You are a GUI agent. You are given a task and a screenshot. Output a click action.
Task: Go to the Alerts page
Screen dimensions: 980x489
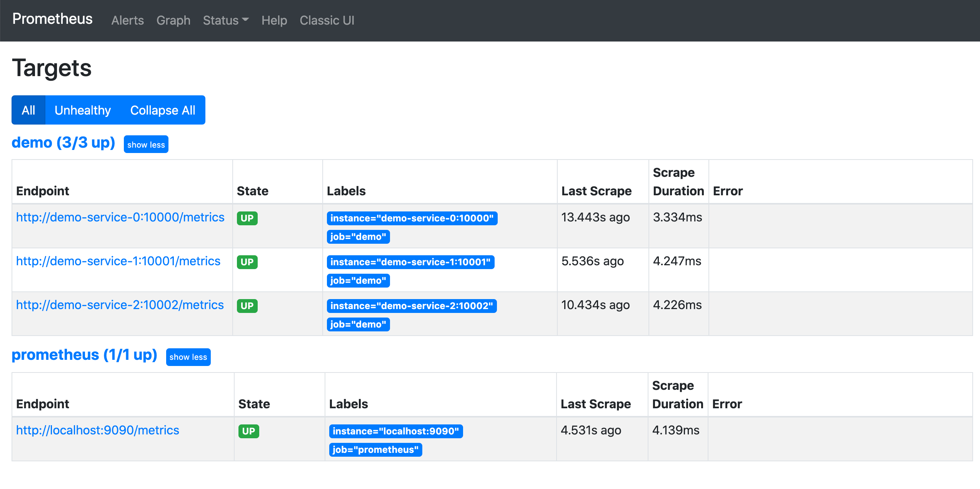(x=127, y=20)
